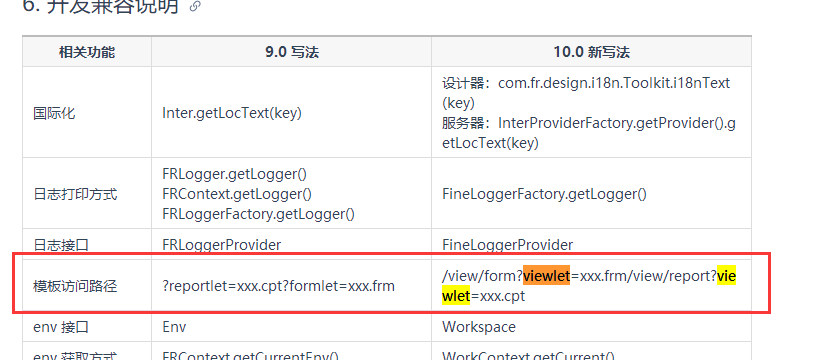Click the =xxx.cpt text after yellow highlight

click(498, 296)
